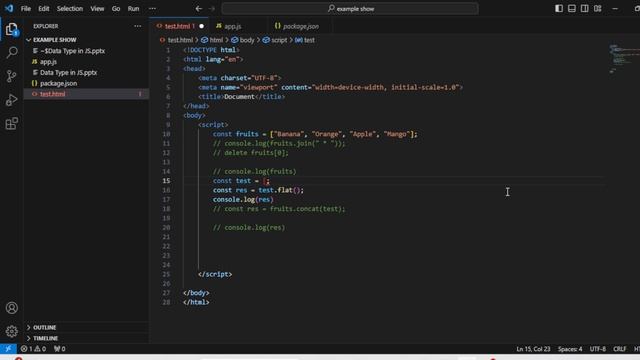This screenshot has width=640, height=360.
Task: Expand the OUTLINE section
Action: [x=44, y=327]
